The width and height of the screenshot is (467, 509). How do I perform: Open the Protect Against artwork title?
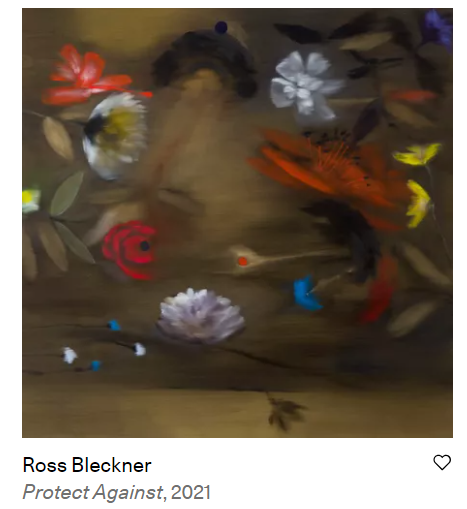93,492
